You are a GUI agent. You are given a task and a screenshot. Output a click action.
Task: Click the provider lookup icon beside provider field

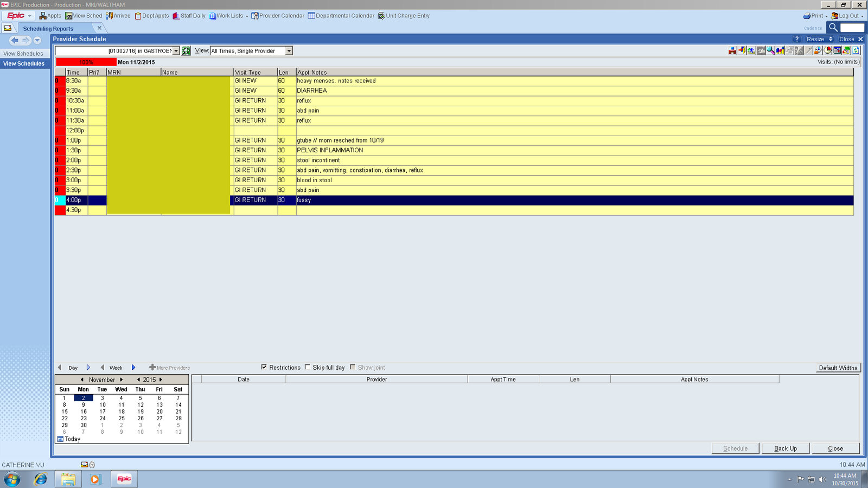tap(186, 50)
